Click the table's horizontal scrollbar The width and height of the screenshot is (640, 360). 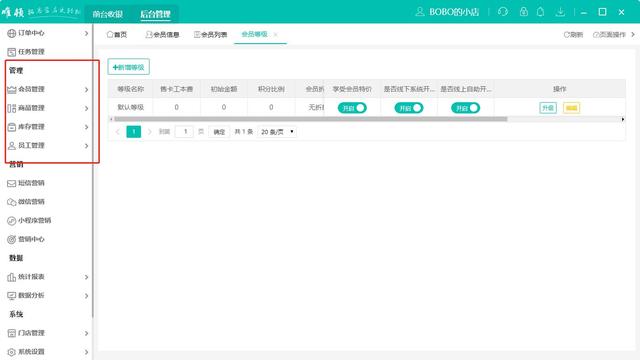click(310, 119)
